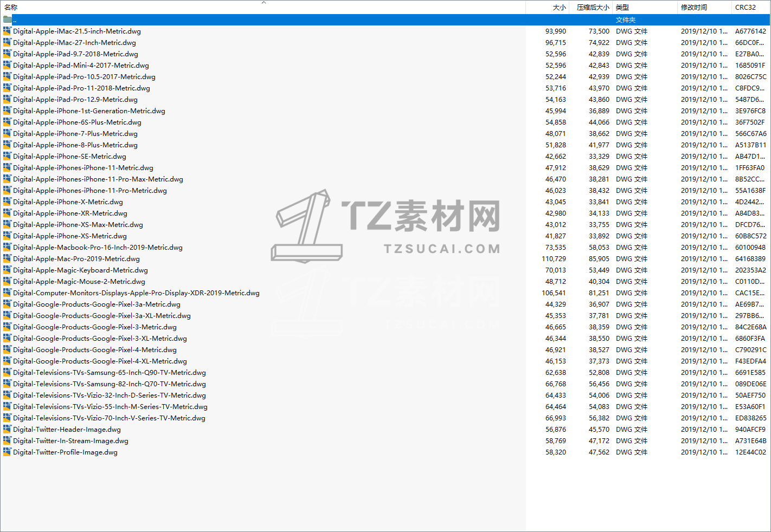Select file Digital-Google-Products-Google-Pixel-3-XL-Metric.dwg
The image size is (771, 532).
point(100,339)
